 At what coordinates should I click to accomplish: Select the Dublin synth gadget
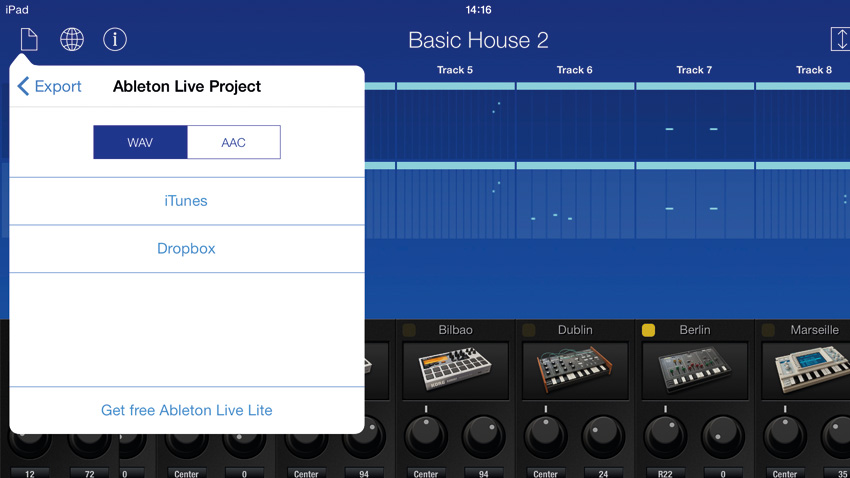[575, 370]
